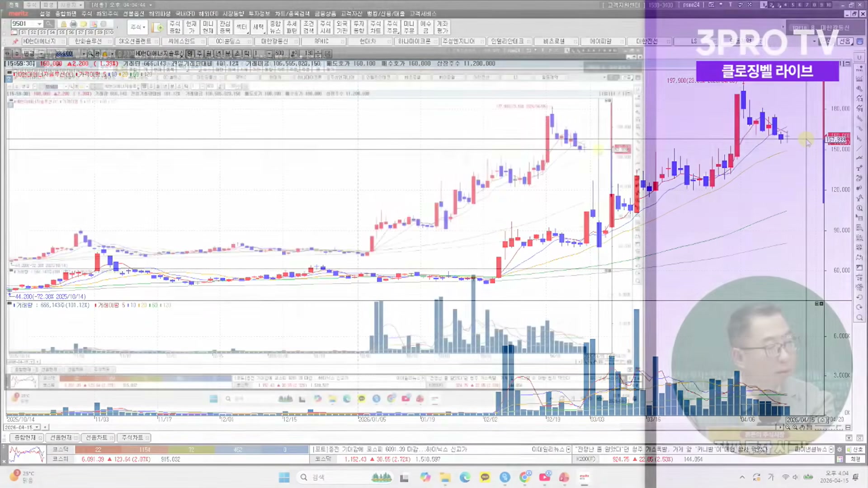Open KakaoTalk from the Windows taskbar
Screen dimensions: 868x488
click(x=485, y=477)
